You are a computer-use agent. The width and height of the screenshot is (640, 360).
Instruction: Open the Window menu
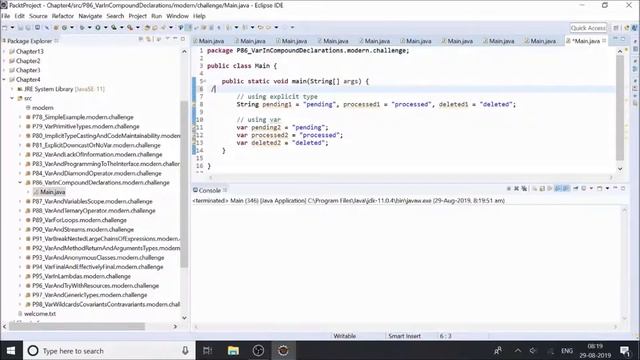pyautogui.click(x=177, y=16)
